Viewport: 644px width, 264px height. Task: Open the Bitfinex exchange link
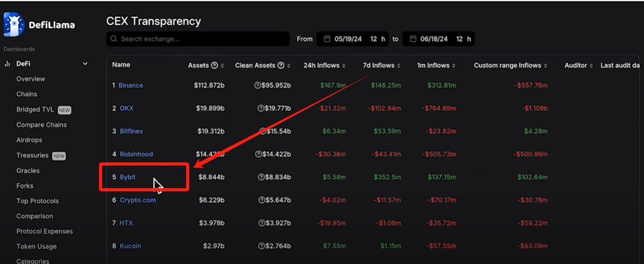131,131
